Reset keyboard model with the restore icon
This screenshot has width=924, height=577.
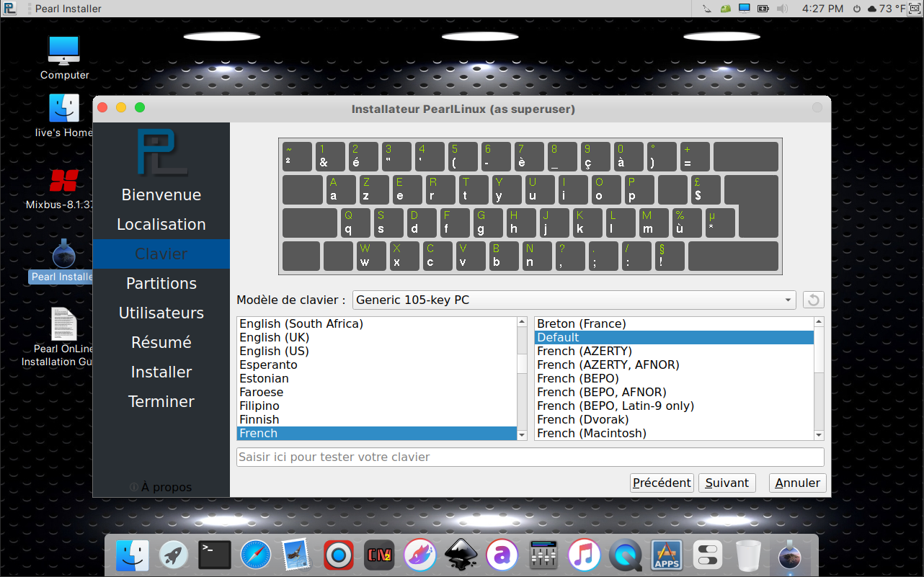point(813,300)
